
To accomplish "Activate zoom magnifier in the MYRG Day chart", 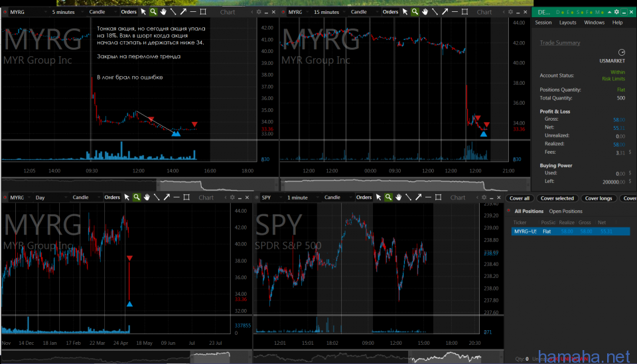I will tap(137, 197).
